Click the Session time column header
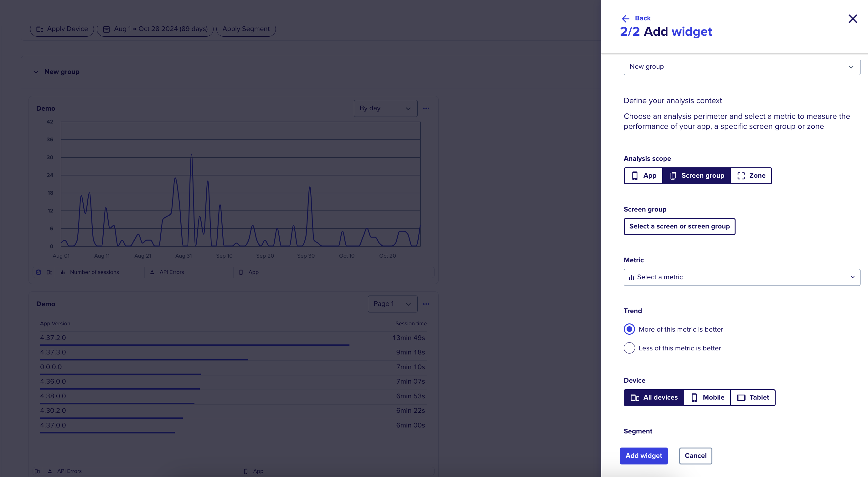 click(411, 323)
